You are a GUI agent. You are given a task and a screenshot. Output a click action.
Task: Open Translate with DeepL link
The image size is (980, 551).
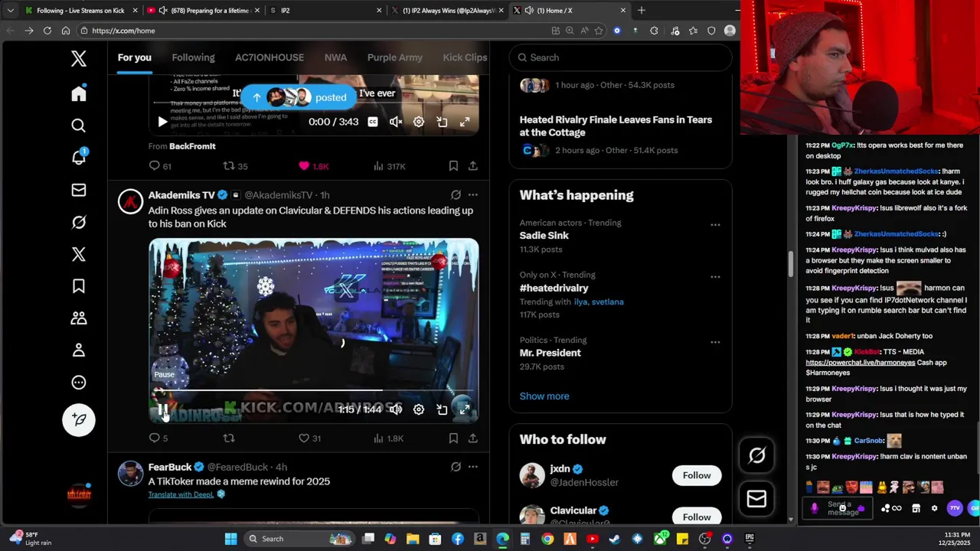(181, 494)
